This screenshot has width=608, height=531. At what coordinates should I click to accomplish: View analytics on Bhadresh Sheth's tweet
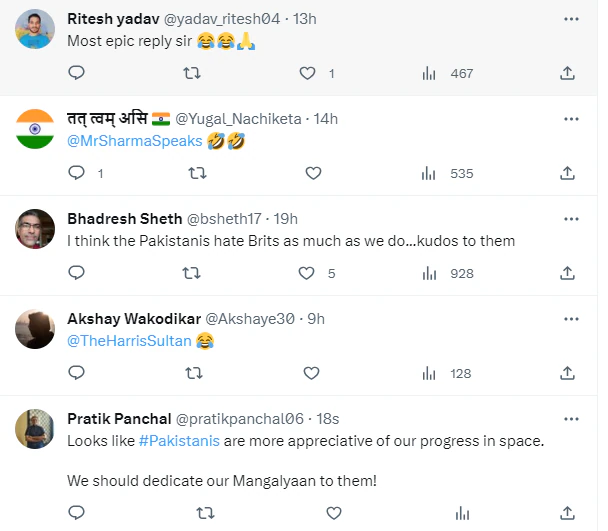point(430,273)
